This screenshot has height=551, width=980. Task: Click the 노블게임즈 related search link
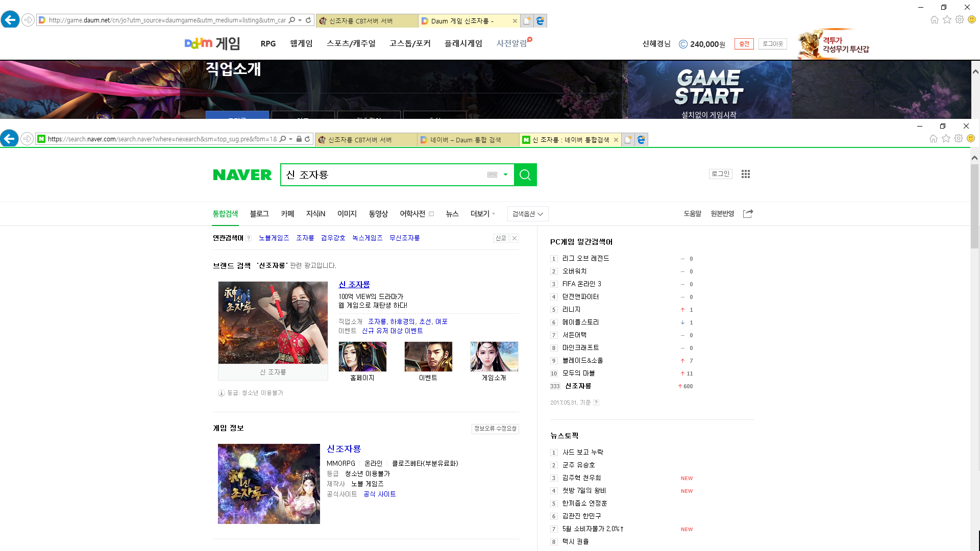tap(274, 238)
